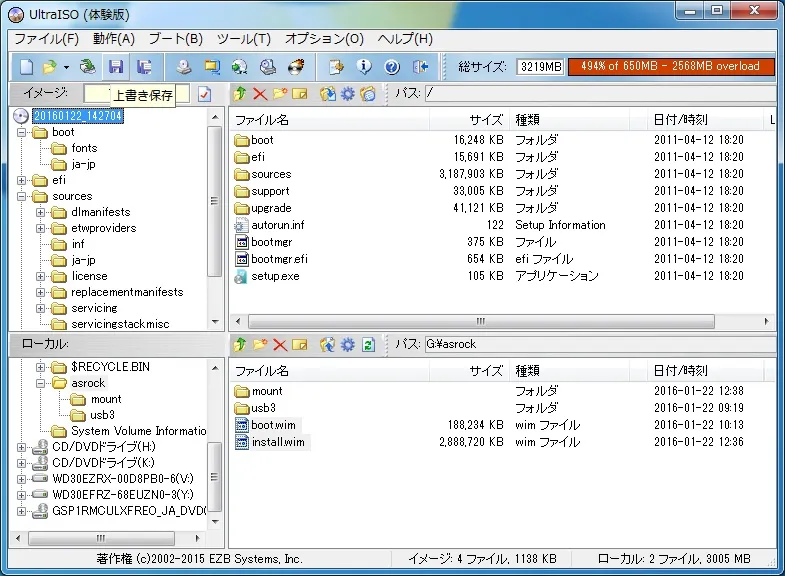Create a new ISO image
Screen dimensions: 785x576
[26, 67]
